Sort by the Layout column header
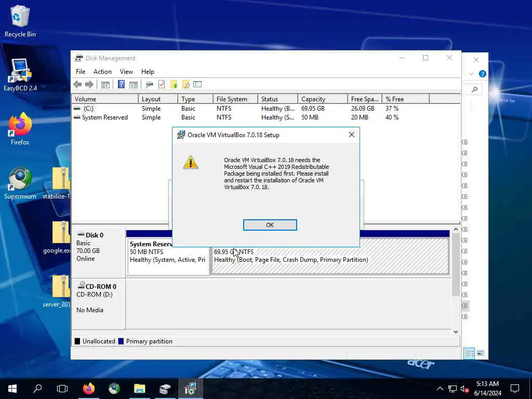The width and height of the screenshot is (532, 399). click(x=158, y=99)
